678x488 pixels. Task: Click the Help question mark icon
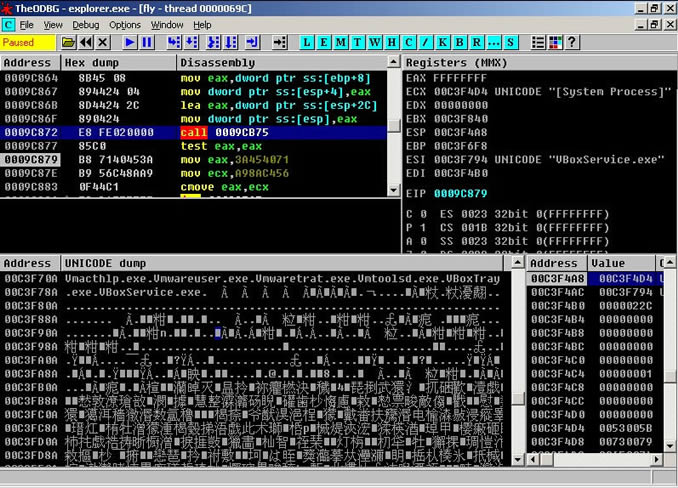click(x=572, y=43)
